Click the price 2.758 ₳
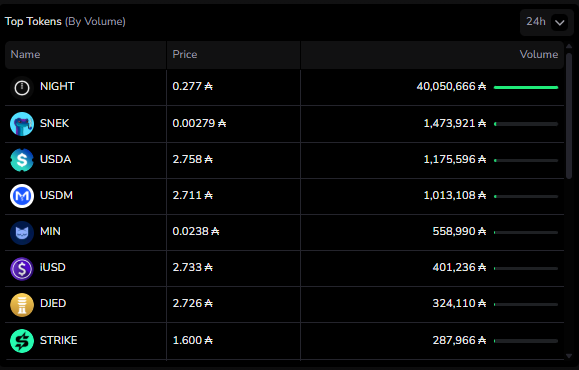This screenshot has width=579, height=370. click(x=192, y=160)
